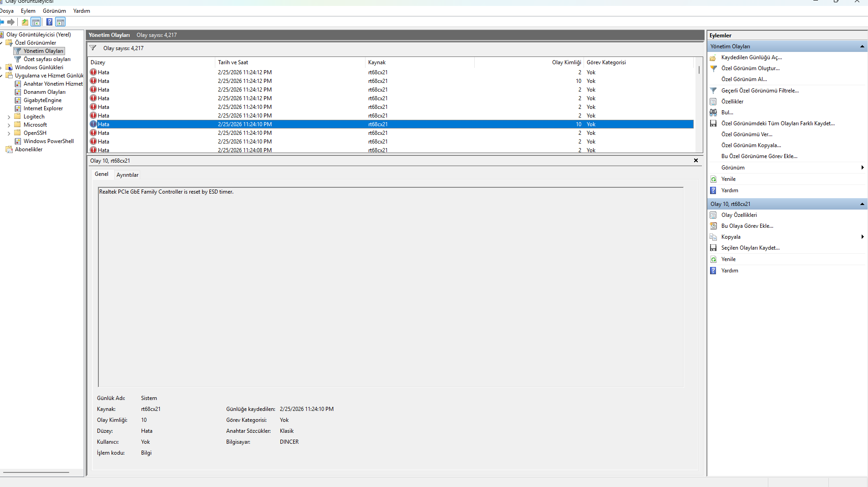Select the 11:24:12 PM event with ID 10

point(391,81)
